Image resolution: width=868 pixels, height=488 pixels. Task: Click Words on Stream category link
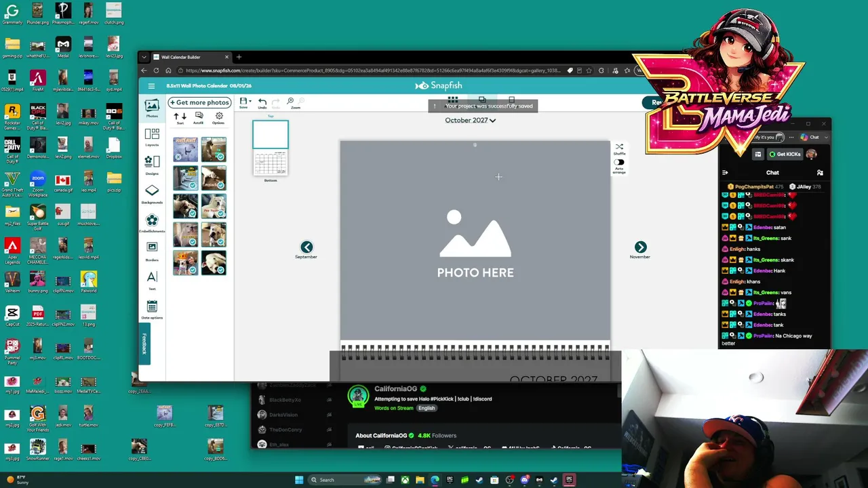tap(394, 408)
